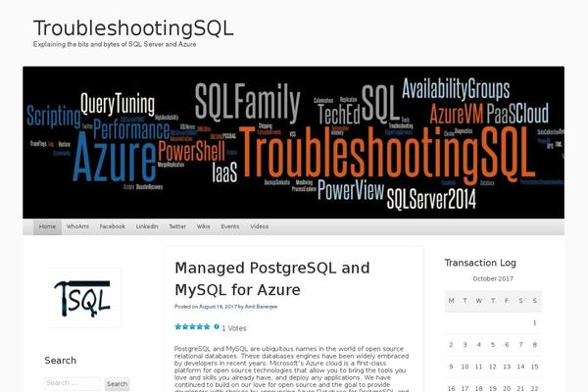
Task: Rate the post with the fifth star
Action: (207, 326)
